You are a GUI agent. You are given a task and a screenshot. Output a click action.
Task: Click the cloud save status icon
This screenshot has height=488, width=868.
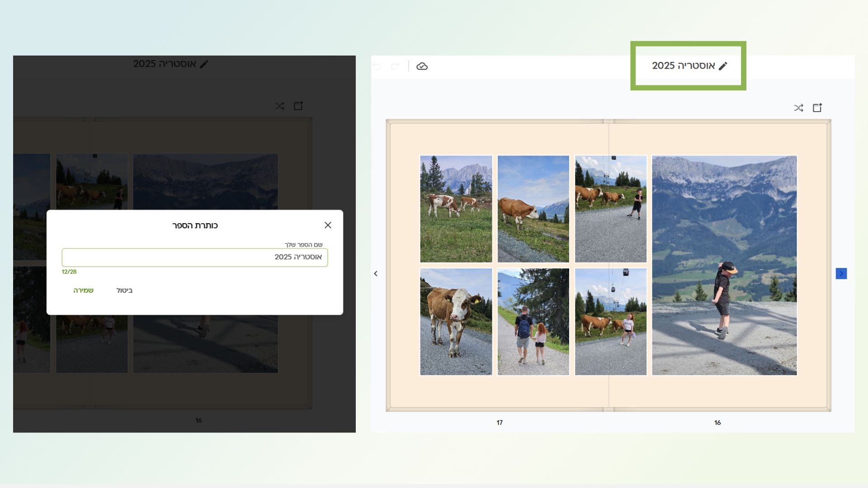[x=422, y=66]
